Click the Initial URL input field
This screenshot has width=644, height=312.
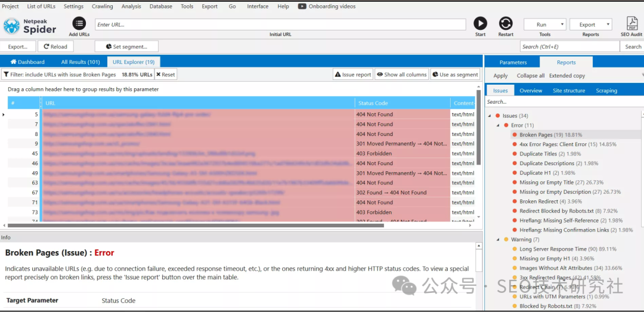(x=280, y=24)
